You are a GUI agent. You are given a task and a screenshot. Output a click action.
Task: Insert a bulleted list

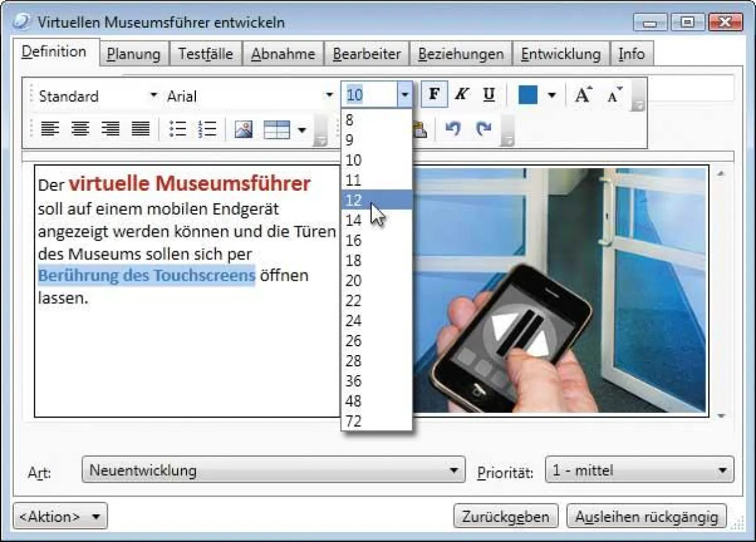point(178,129)
